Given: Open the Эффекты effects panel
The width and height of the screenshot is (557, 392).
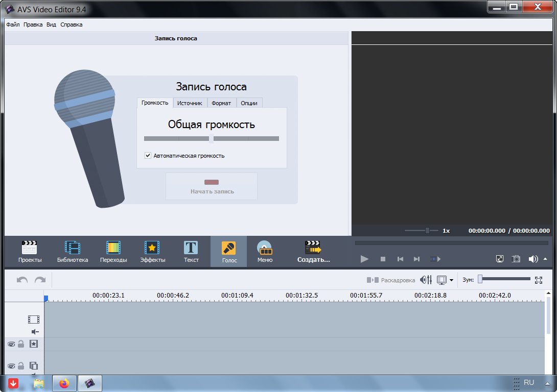Looking at the screenshot, I should 152,252.
